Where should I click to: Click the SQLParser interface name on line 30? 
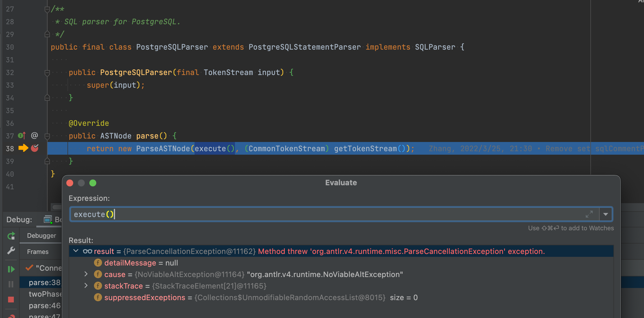coord(435,47)
